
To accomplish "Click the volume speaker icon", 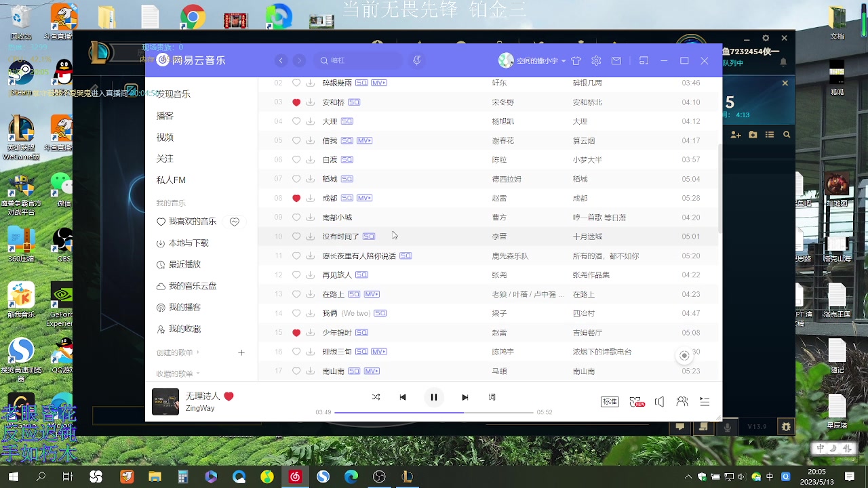I will tap(659, 402).
